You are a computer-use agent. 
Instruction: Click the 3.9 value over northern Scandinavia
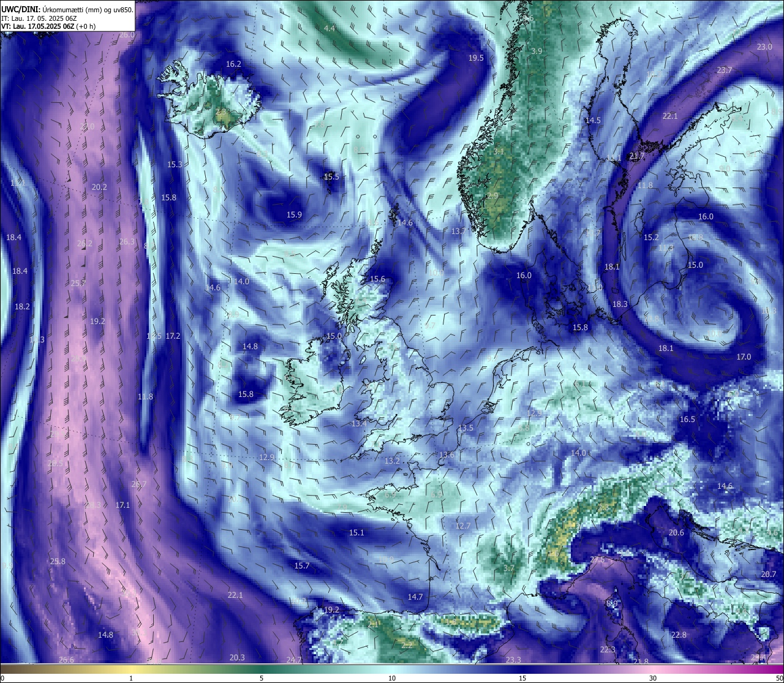(x=537, y=51)
